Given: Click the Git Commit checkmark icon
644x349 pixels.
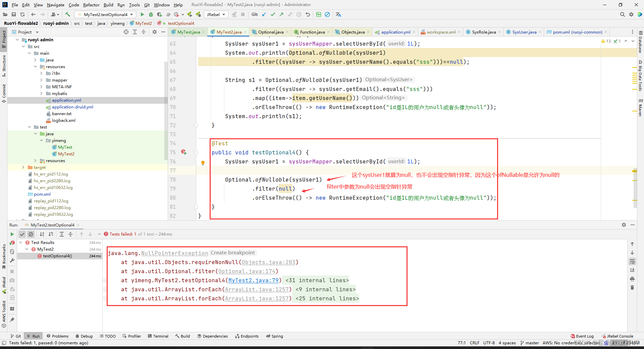Looking at the screenshot, I should tap(273, 14).
